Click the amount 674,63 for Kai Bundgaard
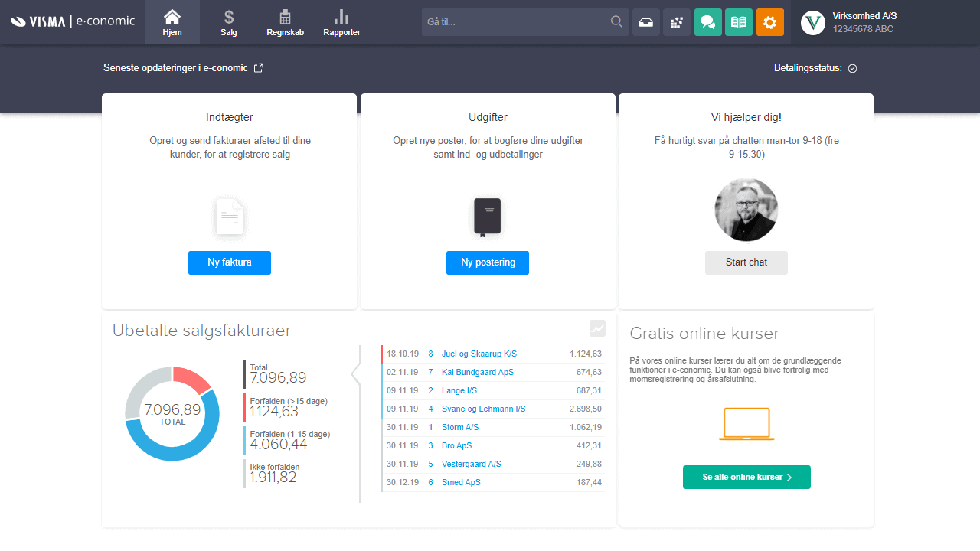The height and width of the screenshot is (551, 980). click(589, 372)
